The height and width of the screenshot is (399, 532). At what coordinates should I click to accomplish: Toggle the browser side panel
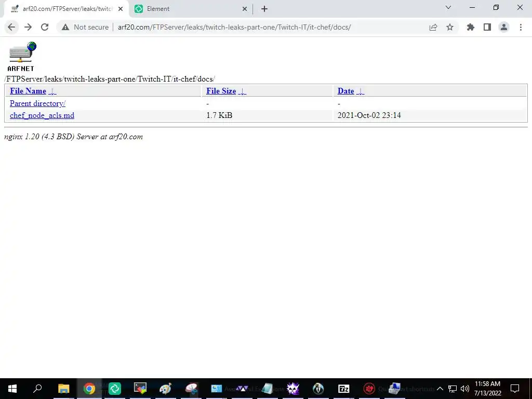(x=487, y=27)
